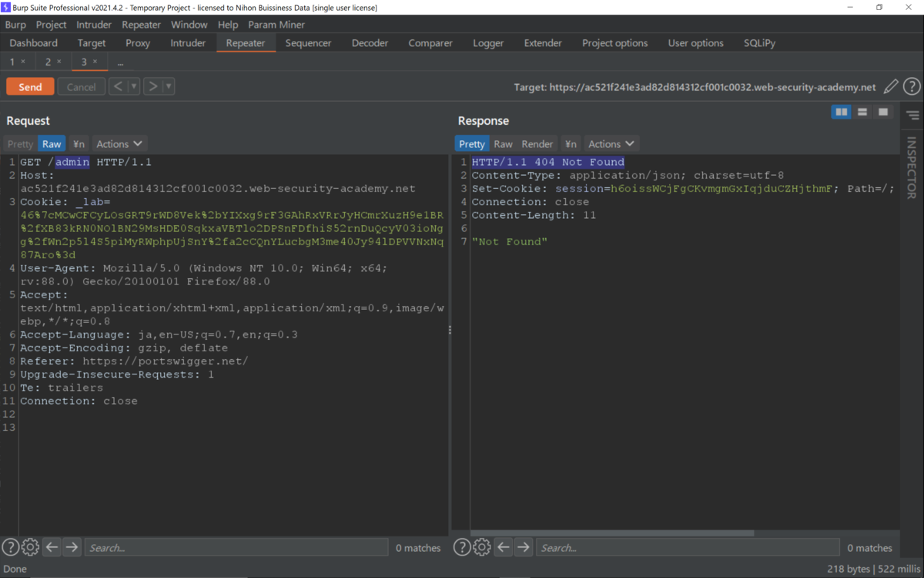Open the Project menu
Viewport: 924px width, 578px height.
point(52,25)
